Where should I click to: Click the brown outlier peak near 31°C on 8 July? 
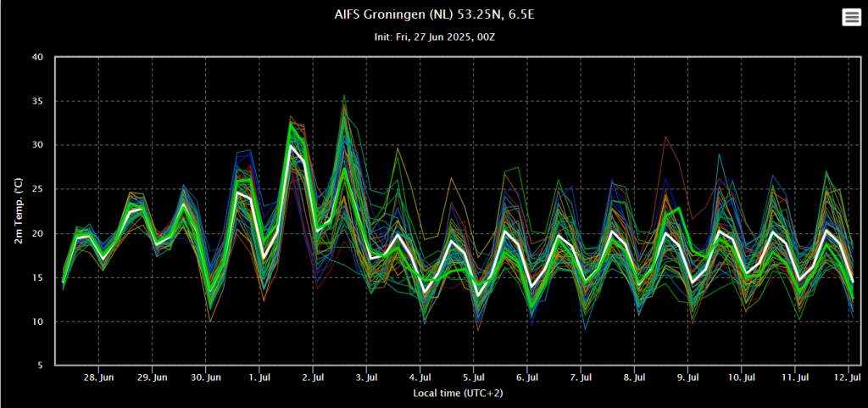tap(666, 137)
